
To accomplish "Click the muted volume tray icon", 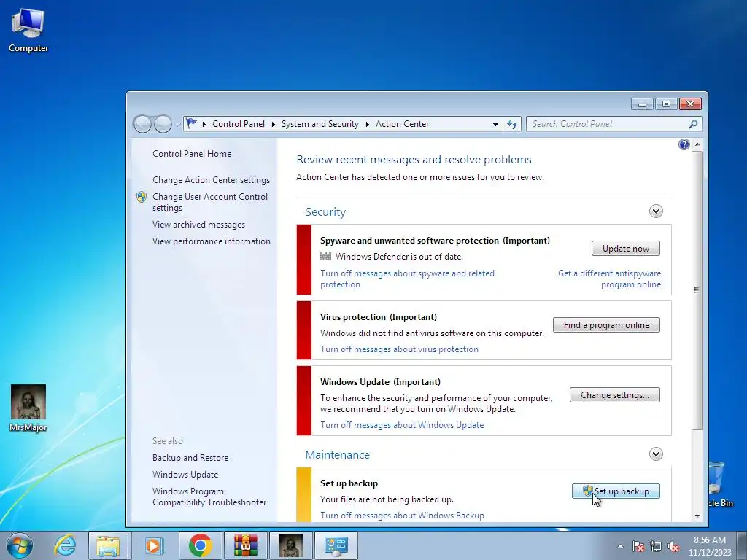I will pos(673,546).
